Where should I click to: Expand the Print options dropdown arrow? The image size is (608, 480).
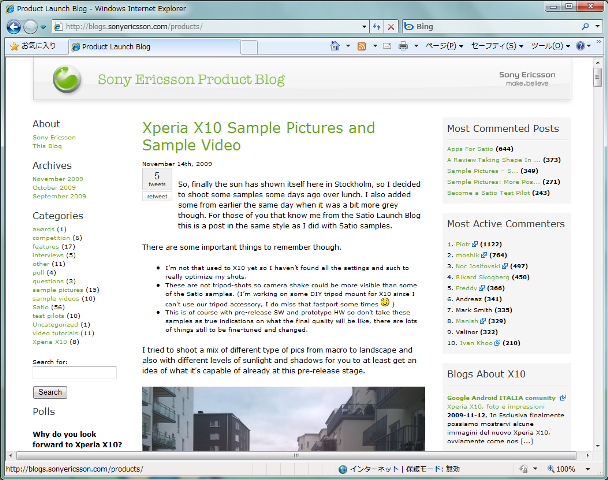[x=416, y=46]
